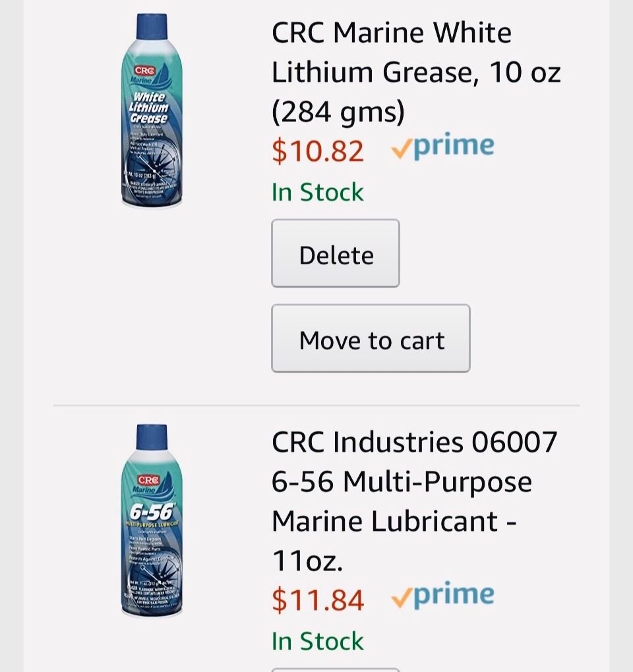Click the orange checkmark next to $10.82
Image resolution: width=633 pixels, height=672 pixels.
[x=401, y=150]
